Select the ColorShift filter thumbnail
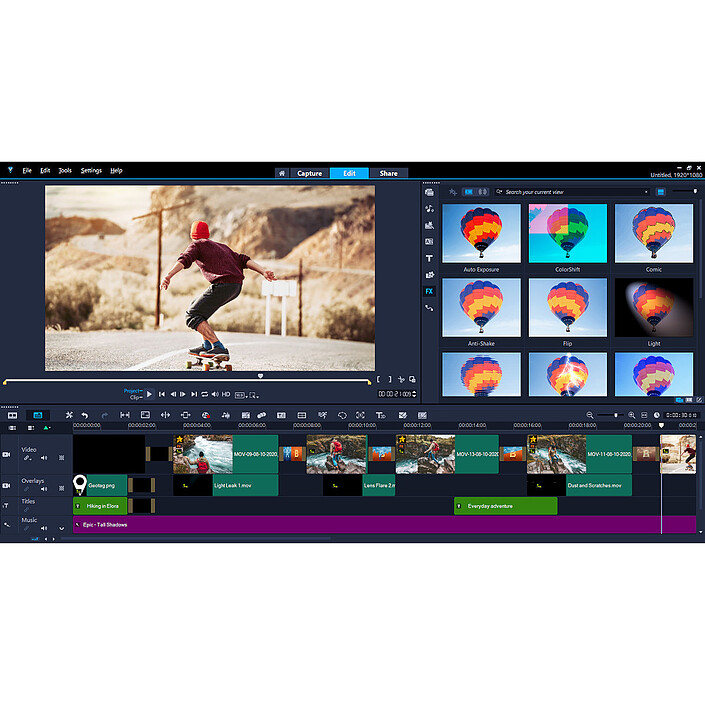Image resolution: width=705 pixels, height=705 pixels. 567,233
